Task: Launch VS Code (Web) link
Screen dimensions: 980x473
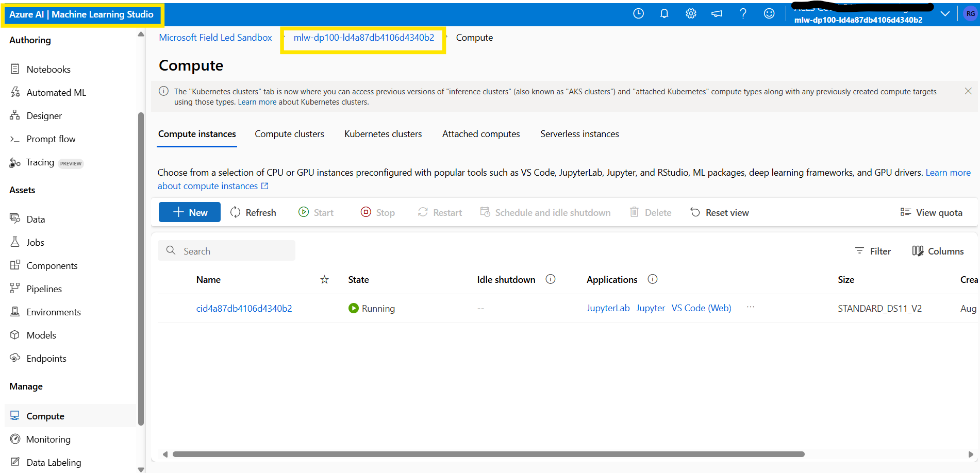Action: (x=701, y=308)
